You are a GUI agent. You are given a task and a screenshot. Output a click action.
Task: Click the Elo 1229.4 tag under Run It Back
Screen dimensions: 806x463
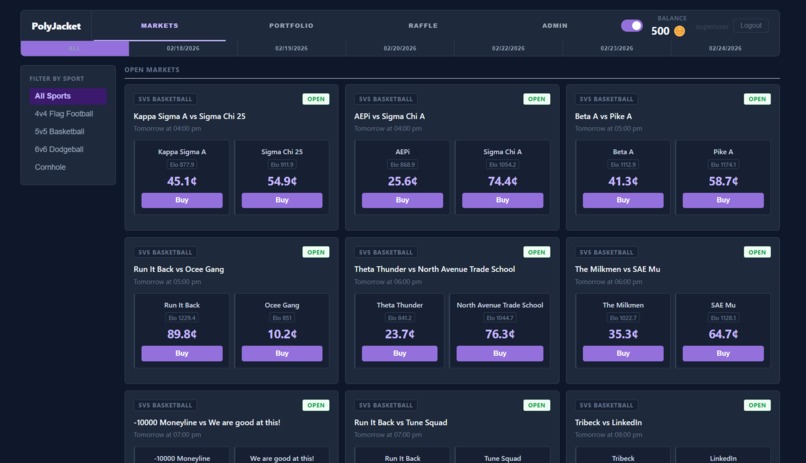click(182, 318)
